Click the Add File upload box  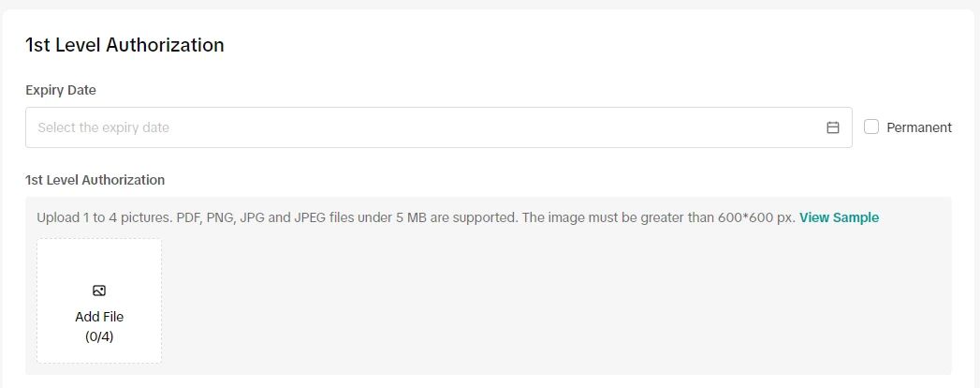click(x=99, y=301)
